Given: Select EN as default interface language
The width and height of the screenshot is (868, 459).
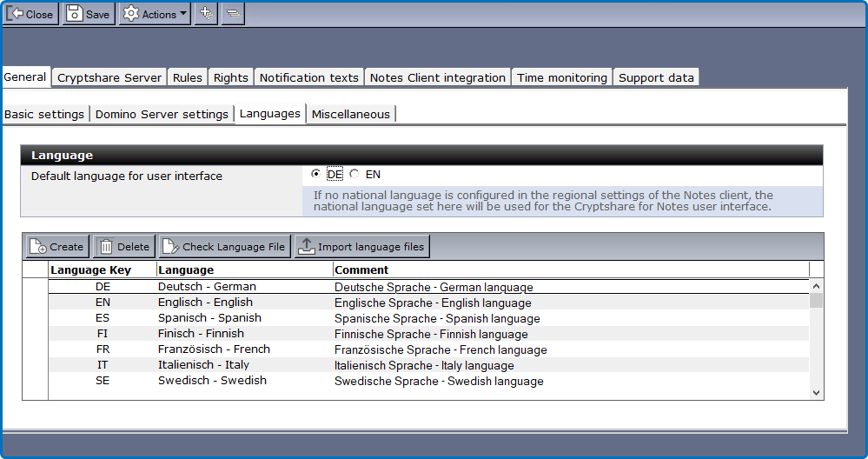Looking at the screenshot, I should pos(354,174).
